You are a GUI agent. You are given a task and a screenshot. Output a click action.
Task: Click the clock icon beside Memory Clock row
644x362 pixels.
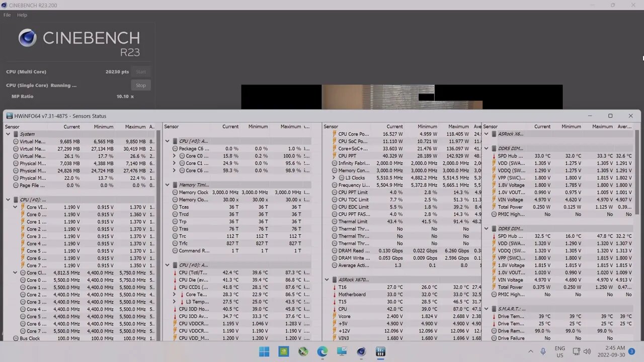[175, 193]
